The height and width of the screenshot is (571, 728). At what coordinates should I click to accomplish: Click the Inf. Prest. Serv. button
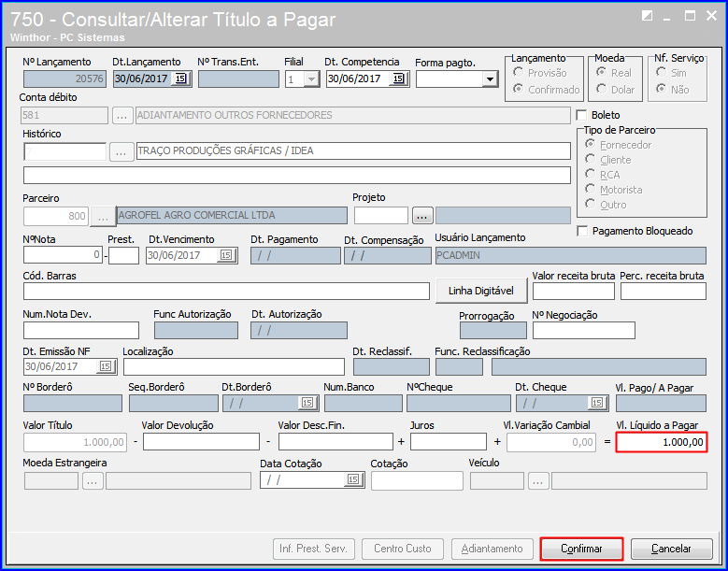[313, 549]
